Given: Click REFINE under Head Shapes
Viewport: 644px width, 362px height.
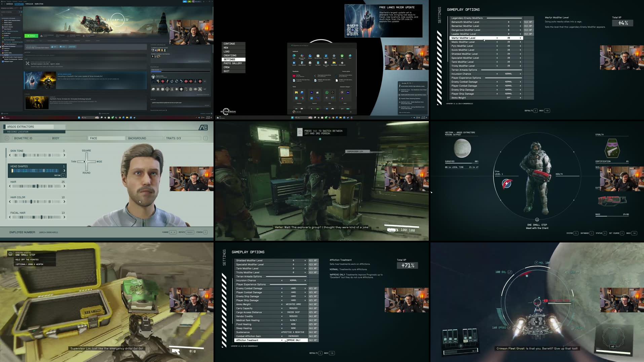Looking at the screenshot, I should coord(60,175).
